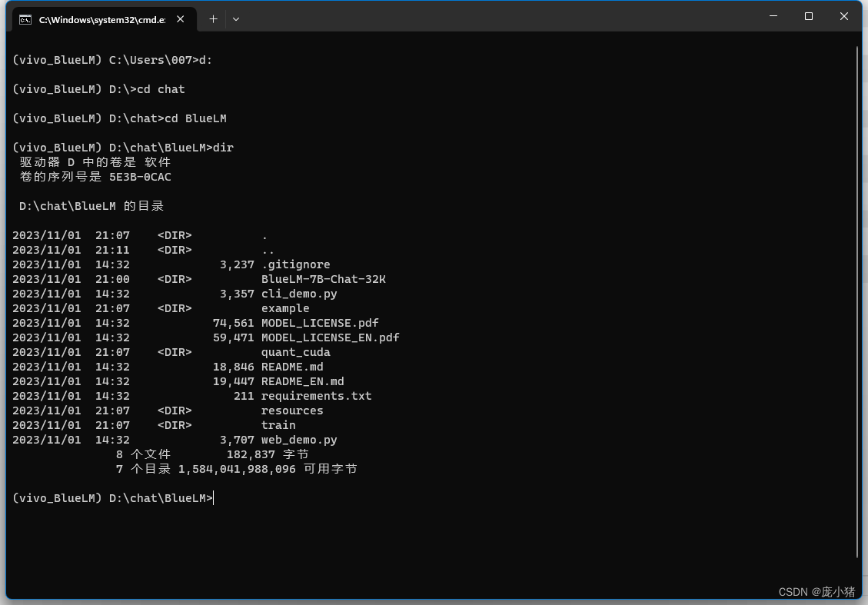Image resolution: width=868 pixels, height=605 pixels.
Task: Maximize the terminal window
Action: point(809,16)
